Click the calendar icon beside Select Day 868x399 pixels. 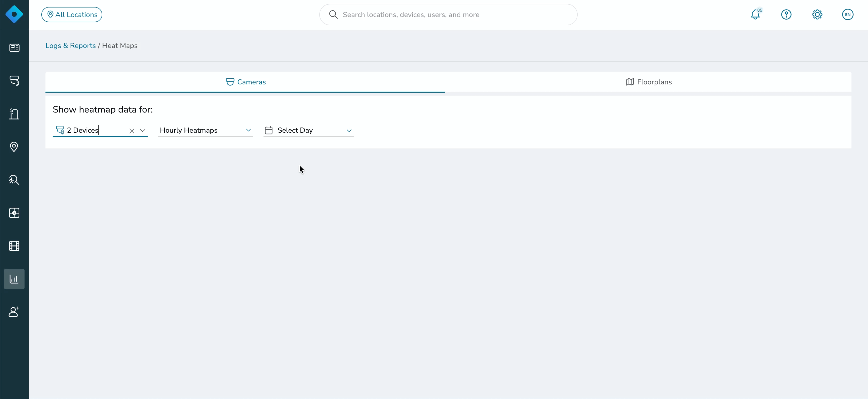269,130
